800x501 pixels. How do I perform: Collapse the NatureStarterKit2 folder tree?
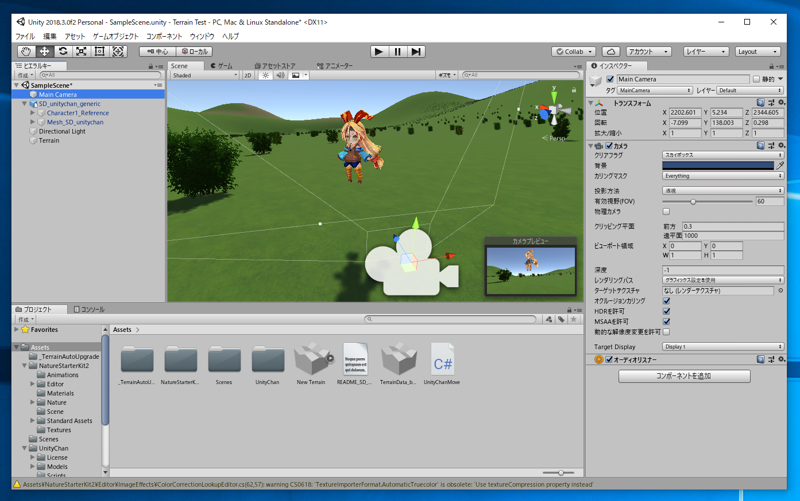[24, 366]
